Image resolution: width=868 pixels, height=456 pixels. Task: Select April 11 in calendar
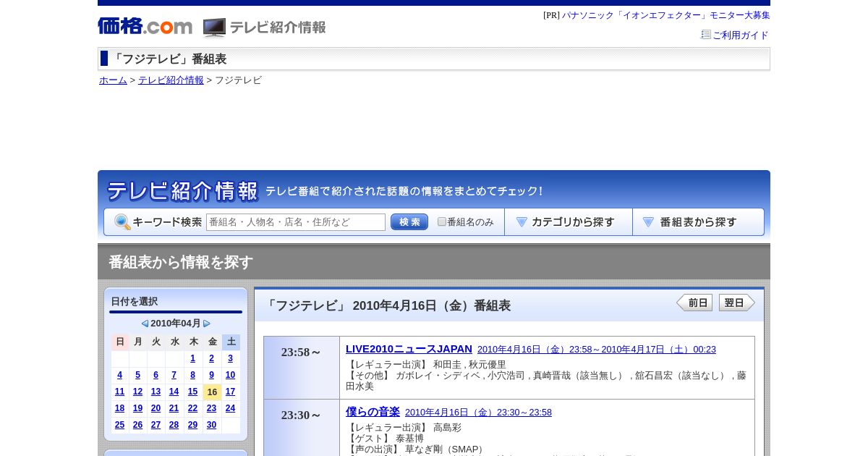(x=120, y=392)
